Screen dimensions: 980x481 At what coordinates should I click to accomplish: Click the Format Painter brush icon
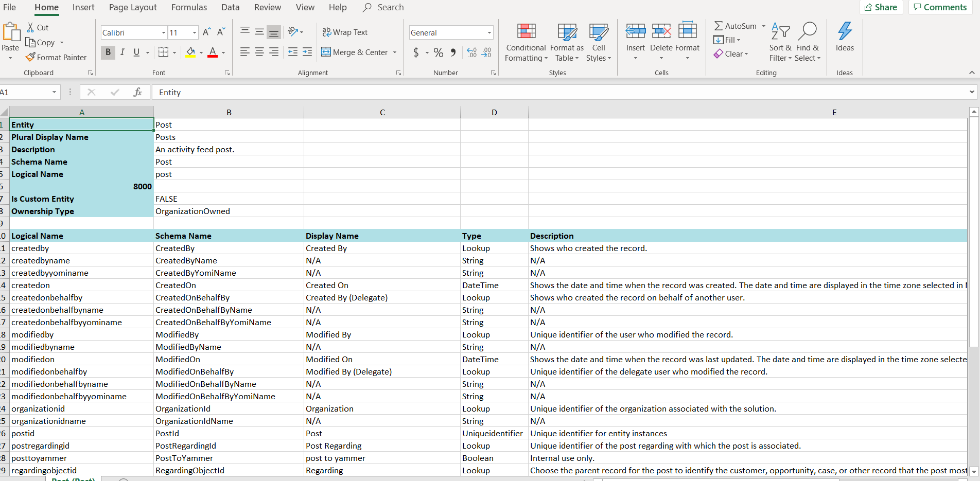[x=31, y=57]
